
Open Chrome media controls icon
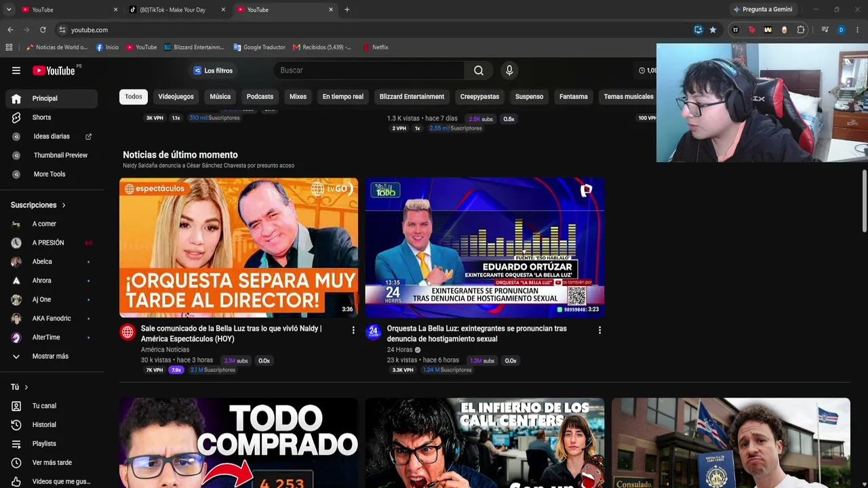tap(825, 30)
